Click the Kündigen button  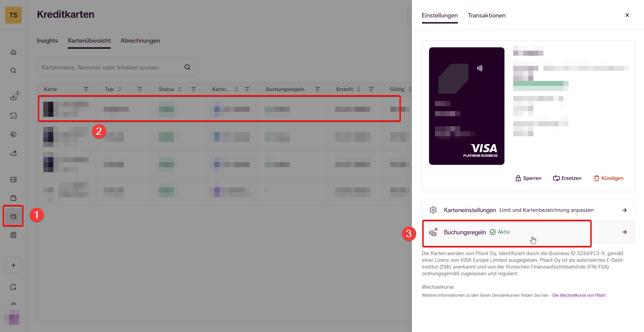608,178
